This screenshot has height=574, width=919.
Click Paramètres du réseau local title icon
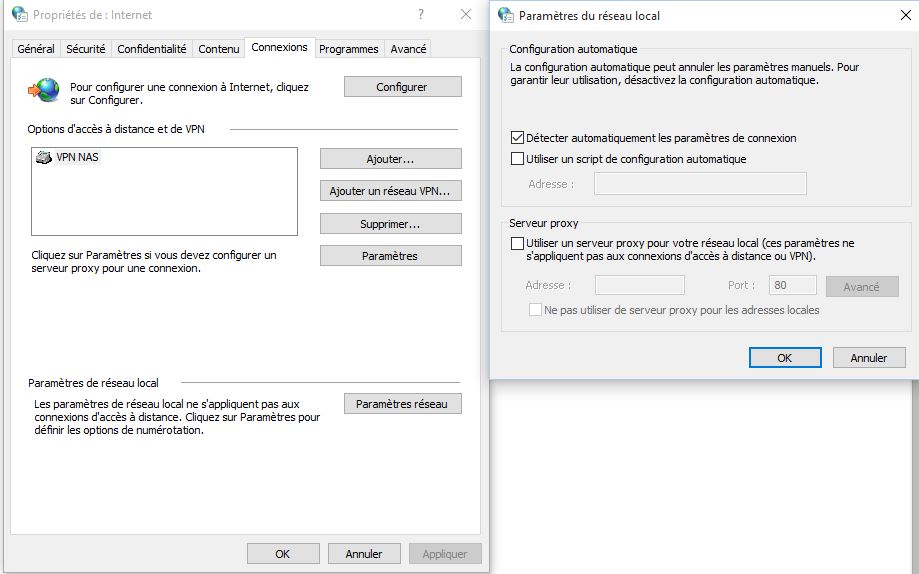coord(505,15)
